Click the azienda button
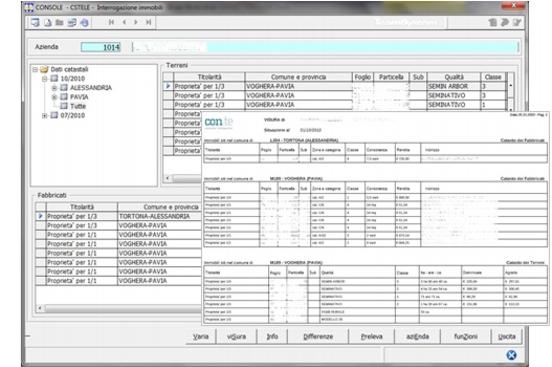Screen dimensions: 552x367 coord(418,336)
